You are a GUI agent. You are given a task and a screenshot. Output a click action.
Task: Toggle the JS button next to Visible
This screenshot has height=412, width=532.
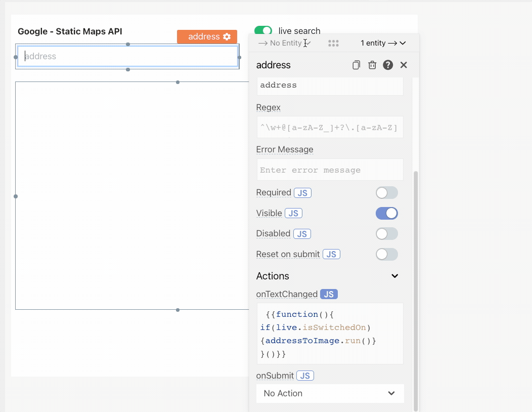click(x=293, y=214)
